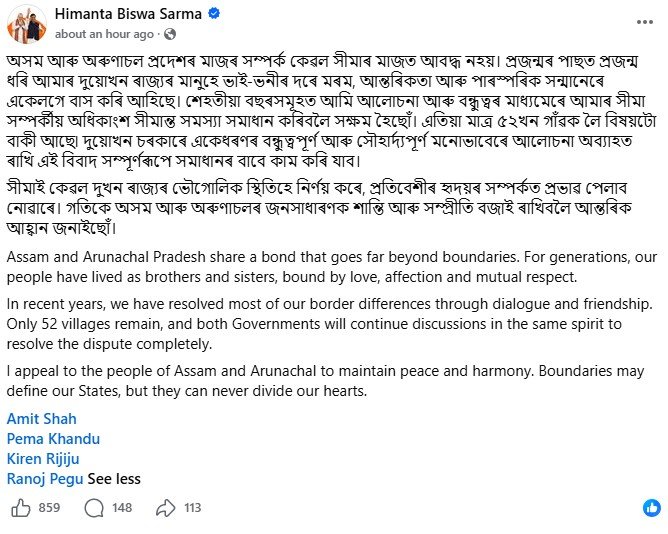The height and width of the screenshot is (534, 668).
Task: Open the Kiren Rijiju tagged profile
Action: tap(43, 459)
